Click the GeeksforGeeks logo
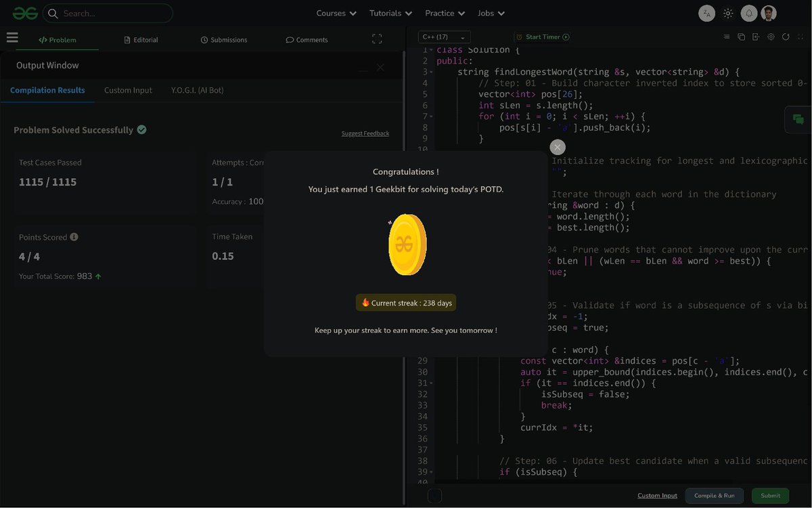 (x=25, y=13)
